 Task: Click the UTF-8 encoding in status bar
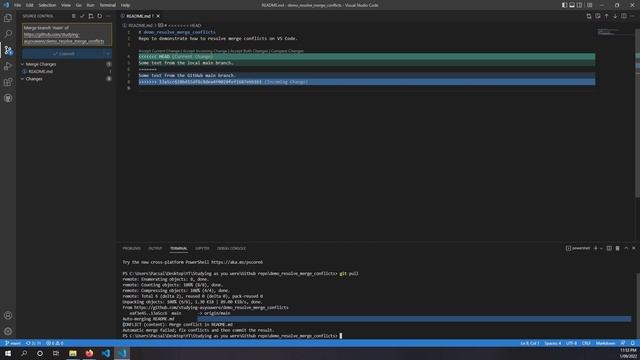pos(571,343)
